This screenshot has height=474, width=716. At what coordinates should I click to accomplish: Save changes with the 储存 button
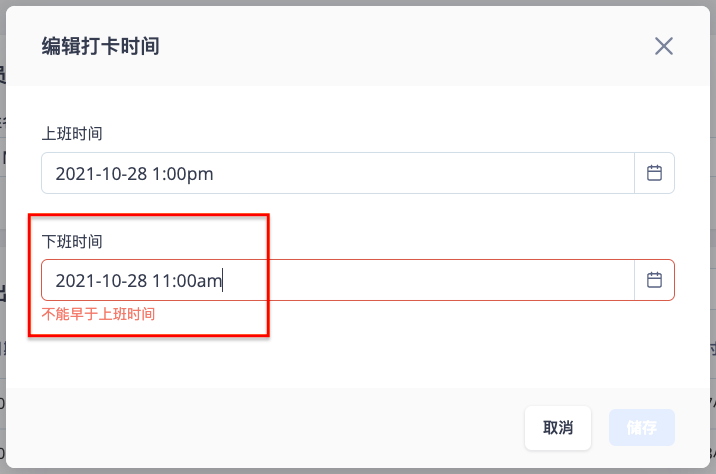click(642, 428)
